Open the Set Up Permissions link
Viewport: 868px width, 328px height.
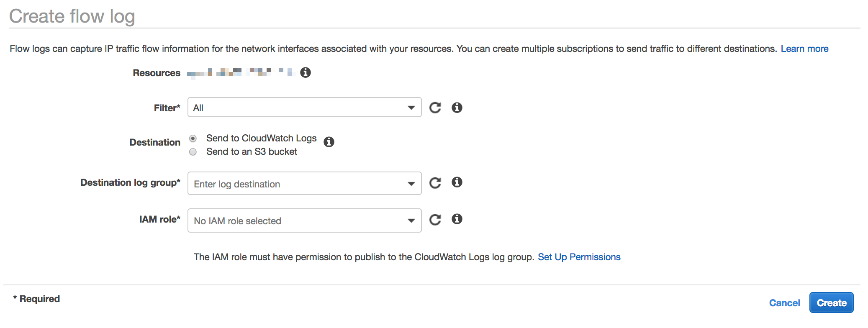tap(579, 257)
